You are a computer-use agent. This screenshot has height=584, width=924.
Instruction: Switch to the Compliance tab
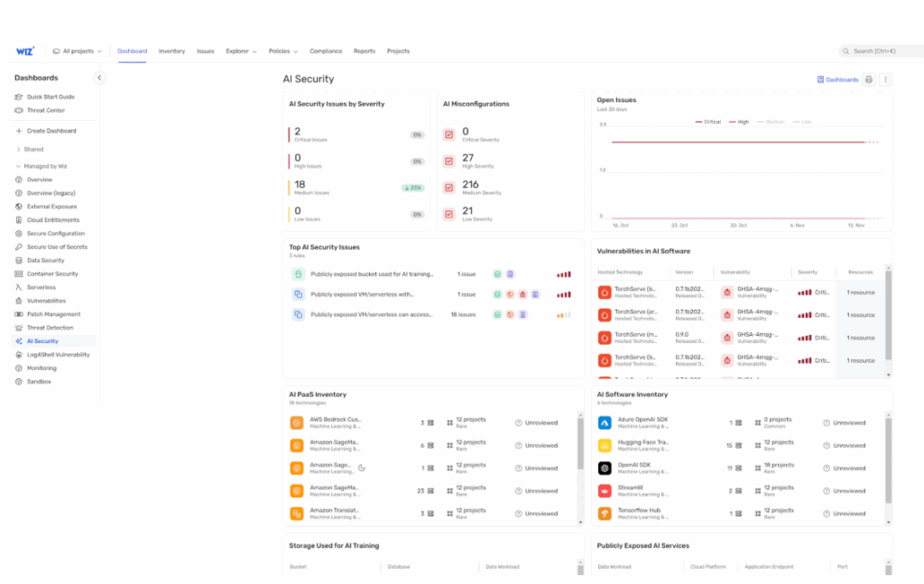[326, 51]
